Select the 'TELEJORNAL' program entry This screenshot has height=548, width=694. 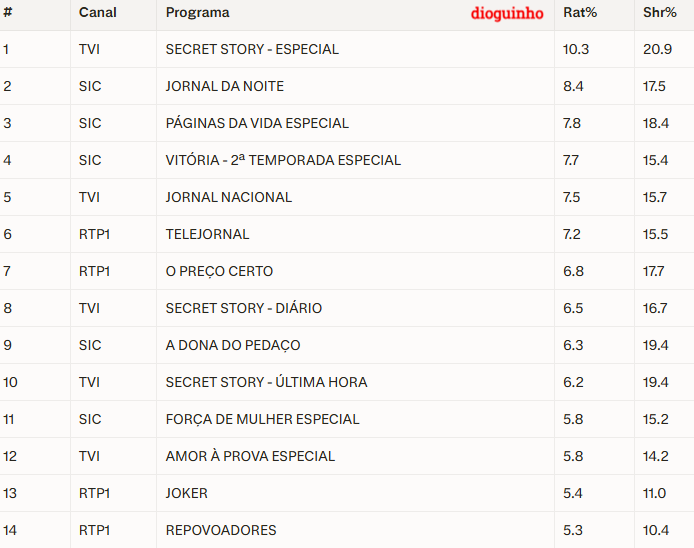207,234
